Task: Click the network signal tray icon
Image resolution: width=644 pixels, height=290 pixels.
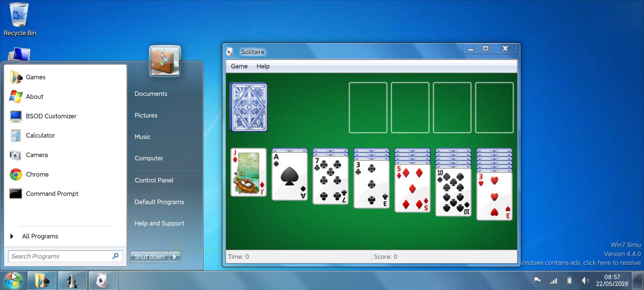Action: coord(554,281)
